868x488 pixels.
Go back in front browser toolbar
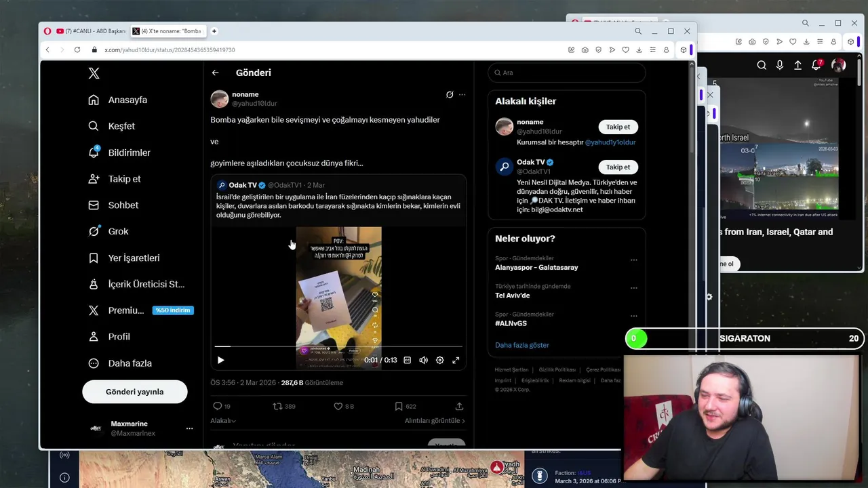click(x=47, y=49)
